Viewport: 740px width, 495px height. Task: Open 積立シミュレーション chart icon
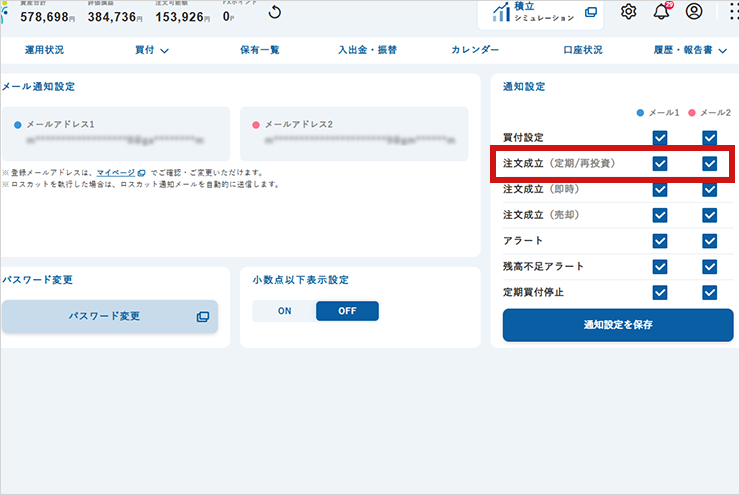(x=501, y=12)
